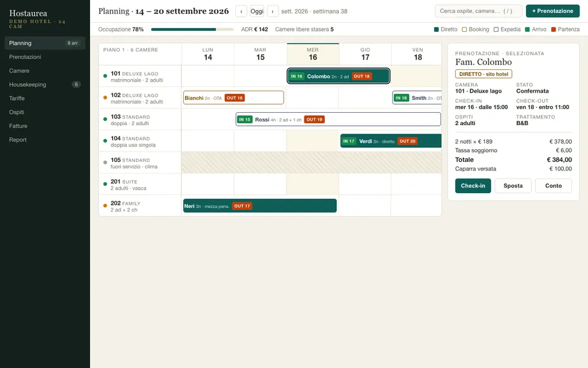
Task: Select room 202 Family row label
Action: [x=140, y=206]
